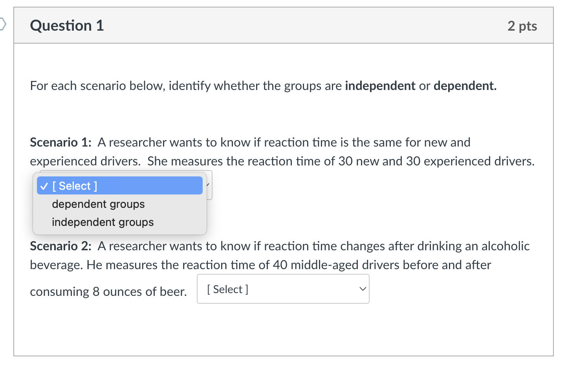Mark dependent groups as the Scenario 1 answer
The image size is (588, 365).
tap(98, 204)
